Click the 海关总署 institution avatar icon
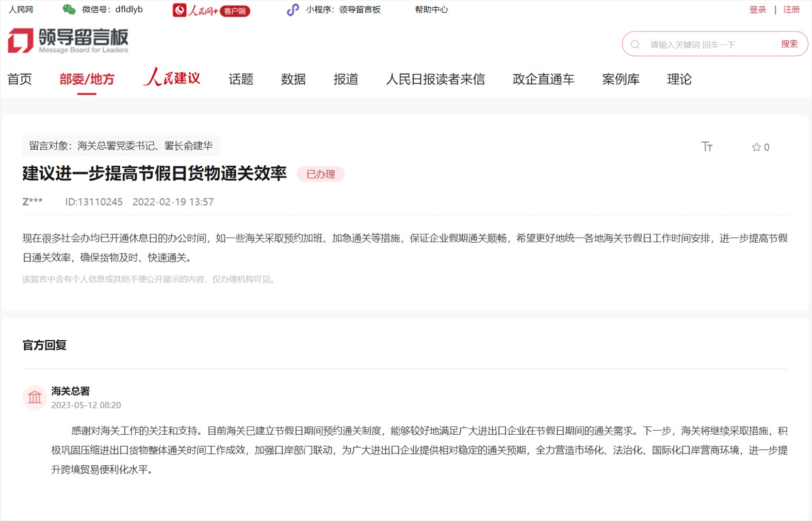This screenshot has width=812, height=521. coord(35,398)
